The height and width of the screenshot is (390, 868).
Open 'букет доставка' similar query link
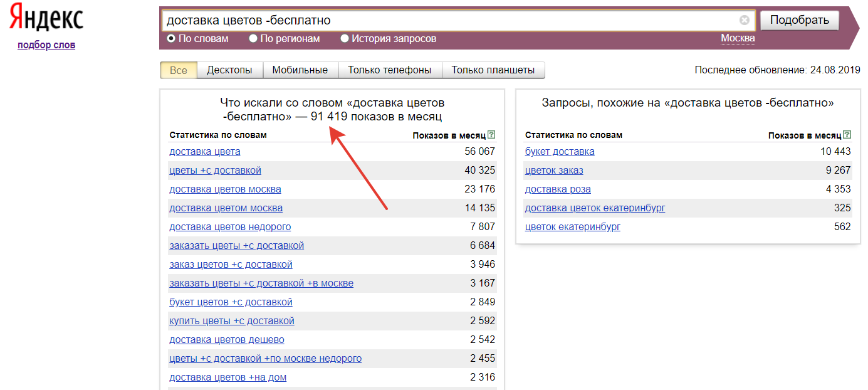(x=560, y=152)
